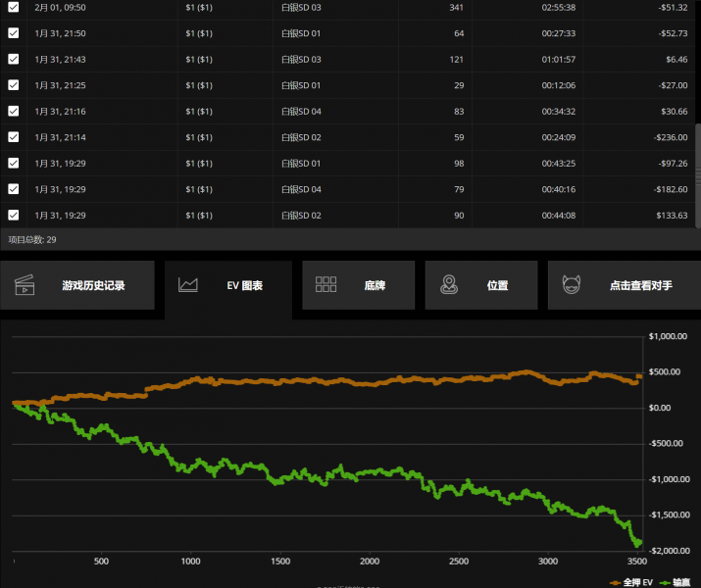
Task: Click the line chart icon beside EV 图表
Action: [x=188, y=285]
